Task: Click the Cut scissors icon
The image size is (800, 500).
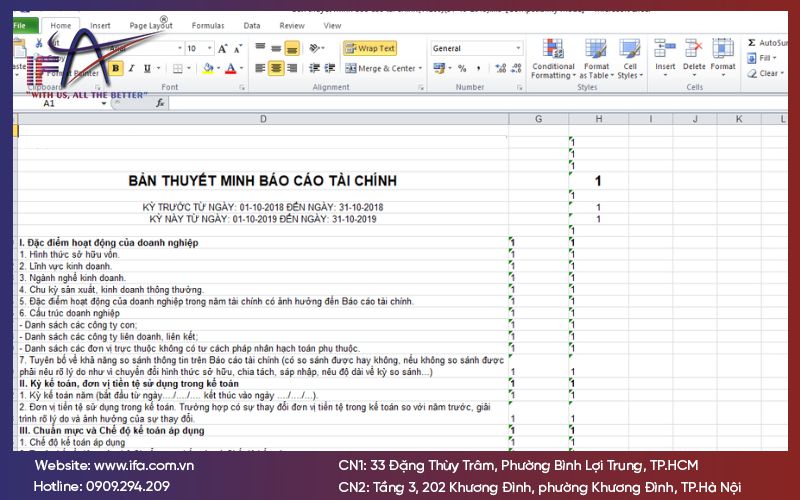Action: pos(39,44)
